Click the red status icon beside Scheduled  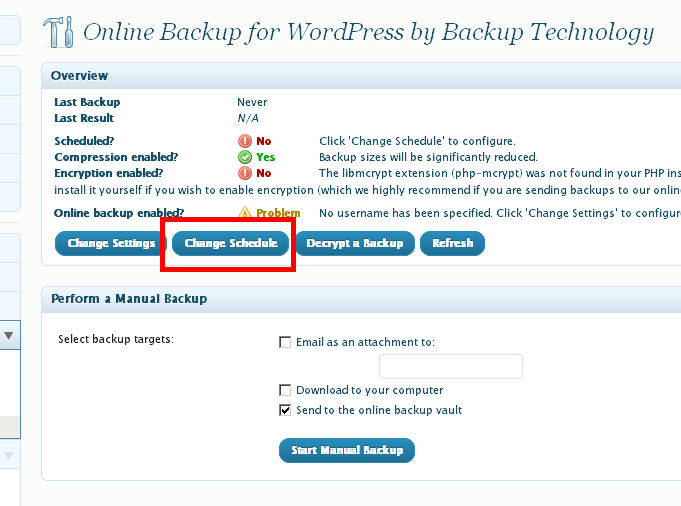[x=244, y=141]
